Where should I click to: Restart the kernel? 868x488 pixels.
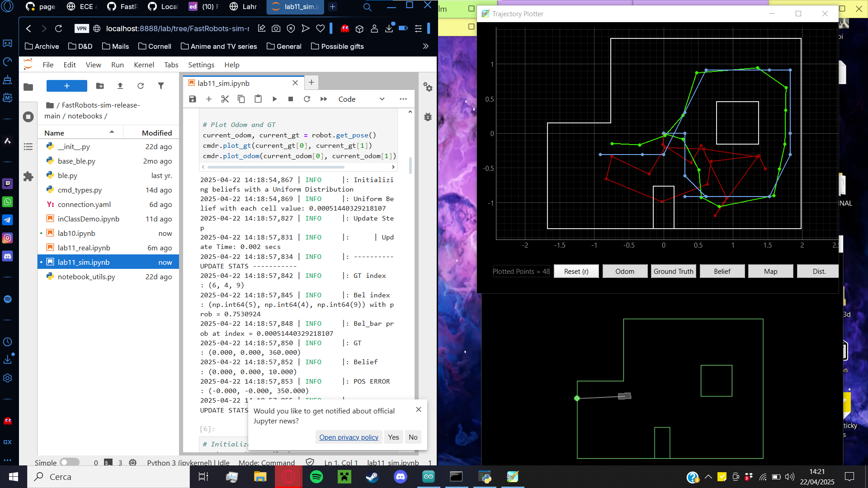307,99
